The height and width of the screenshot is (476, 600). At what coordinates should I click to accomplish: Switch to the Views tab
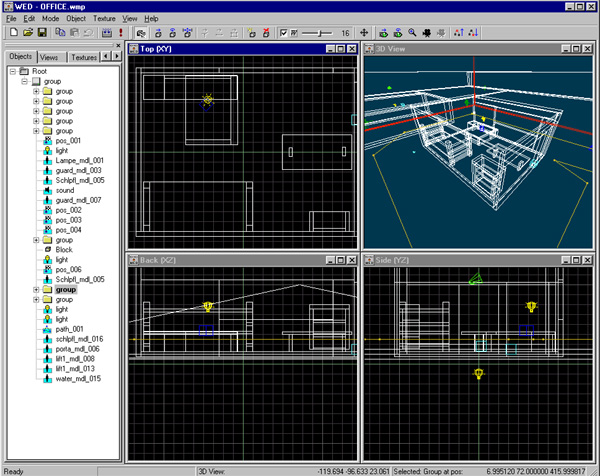point(50,58)
